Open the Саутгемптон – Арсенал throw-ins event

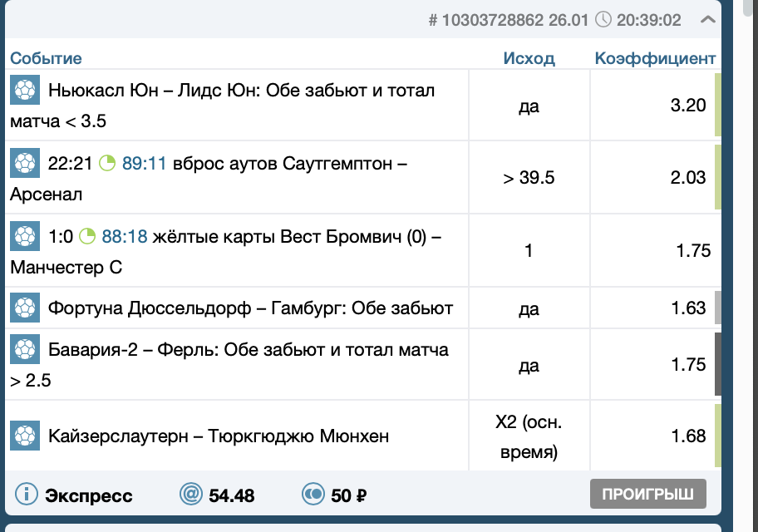[x=209, y=179]
